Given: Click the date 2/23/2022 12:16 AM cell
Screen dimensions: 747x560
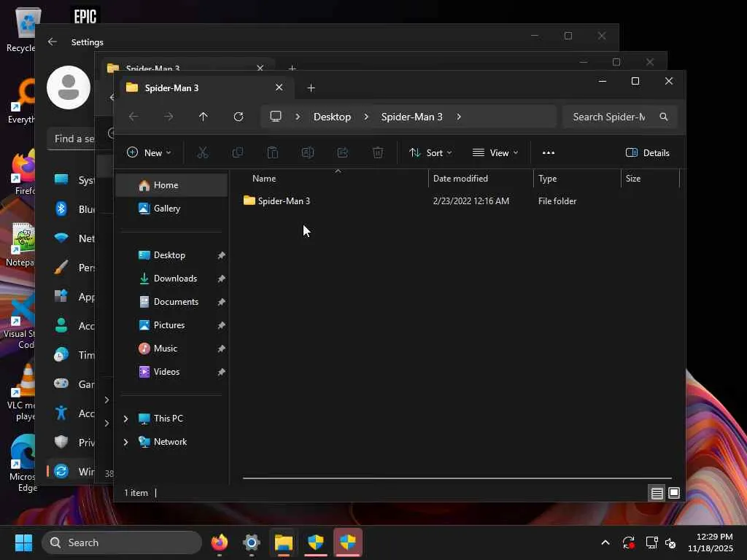Looking at the screenshot, I should (x=471, y=201).
